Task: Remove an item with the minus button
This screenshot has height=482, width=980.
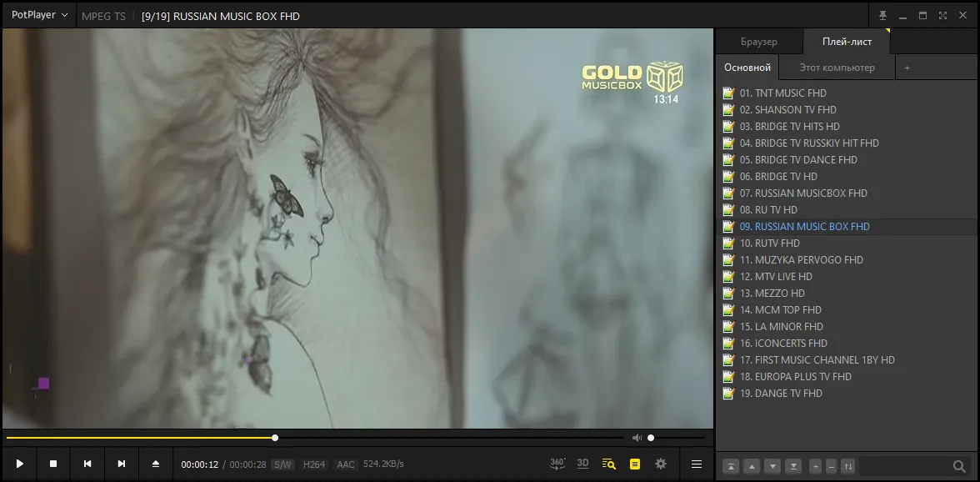Action: (x=832, y=466)
